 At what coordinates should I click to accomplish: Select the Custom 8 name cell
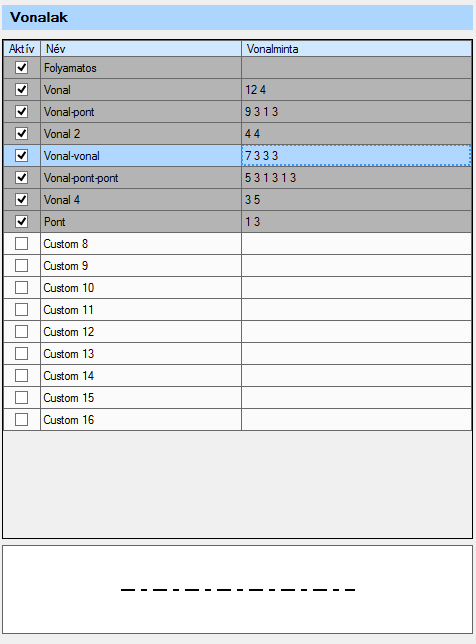tap(141, 244)
